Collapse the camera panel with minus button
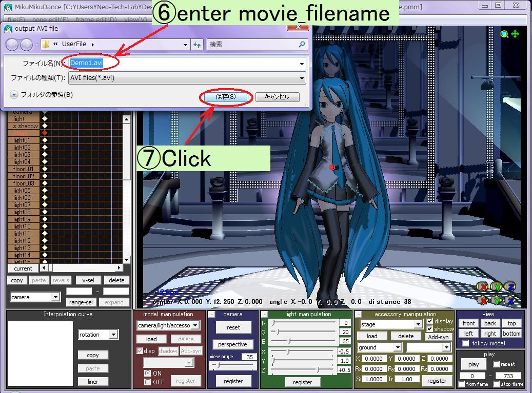This screenshot has width=532, height=393. coord(212,315)
